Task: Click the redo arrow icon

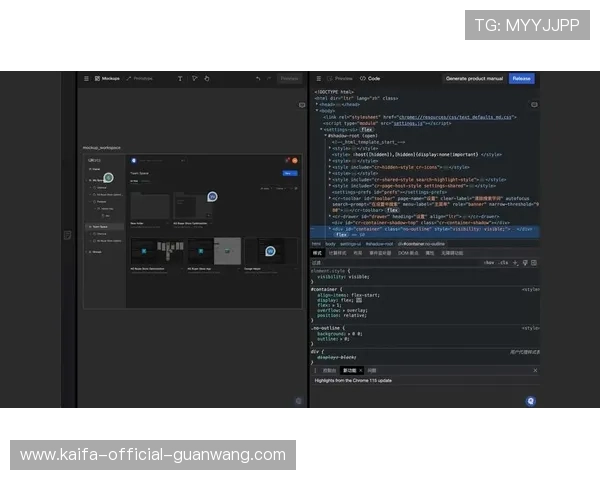Action: (270, 78)
